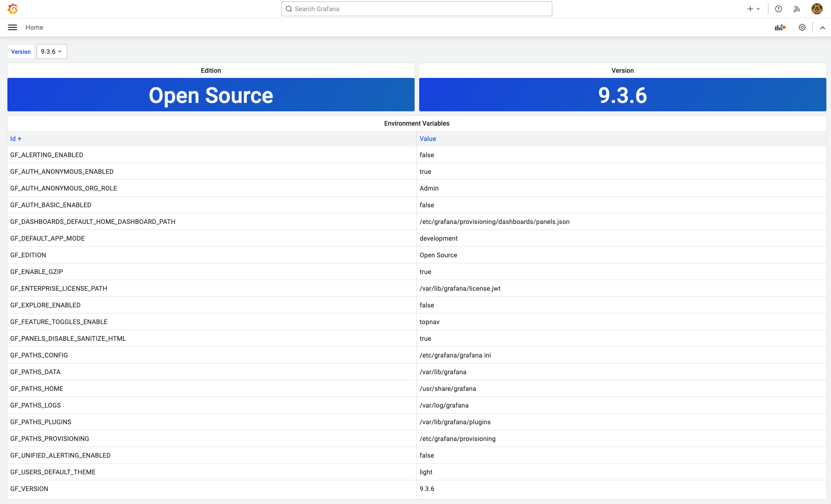Open the hamburger navigation menu

tap(13, 27)
